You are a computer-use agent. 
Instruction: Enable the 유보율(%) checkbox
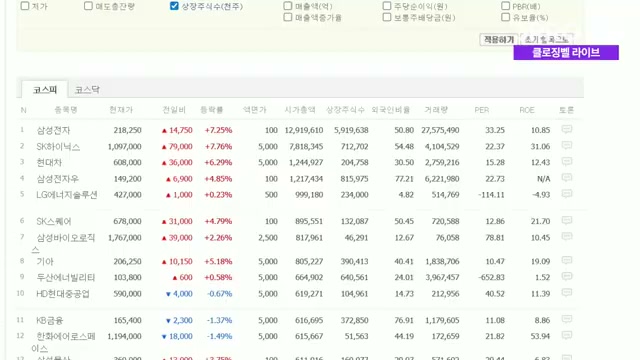pyautogui.click(x=505, y=17)
